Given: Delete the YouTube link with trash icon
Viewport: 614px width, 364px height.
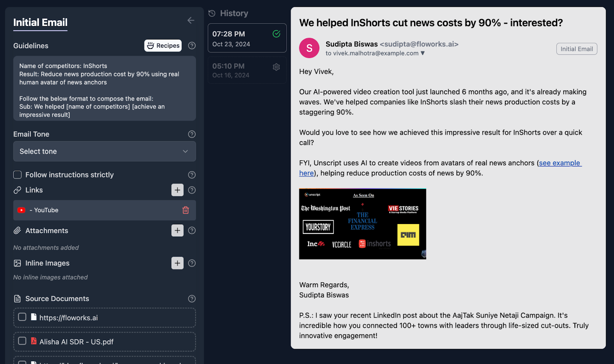Looking at the screenshot, I should 186,210.
